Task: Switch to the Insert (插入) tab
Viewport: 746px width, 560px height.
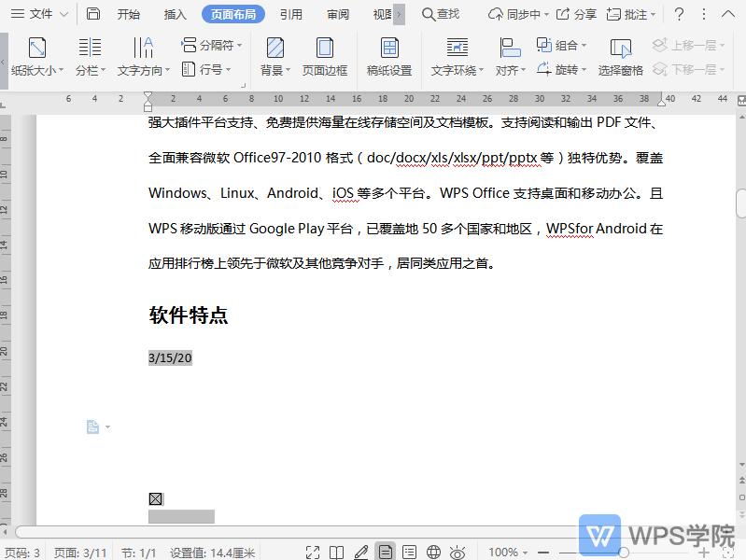Action: tap(175, 14)
